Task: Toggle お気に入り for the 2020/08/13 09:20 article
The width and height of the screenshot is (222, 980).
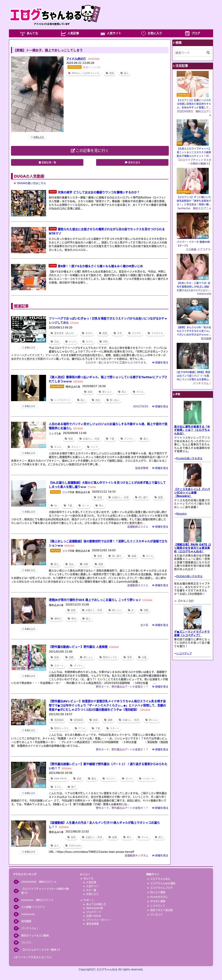Action: [29, 348]
